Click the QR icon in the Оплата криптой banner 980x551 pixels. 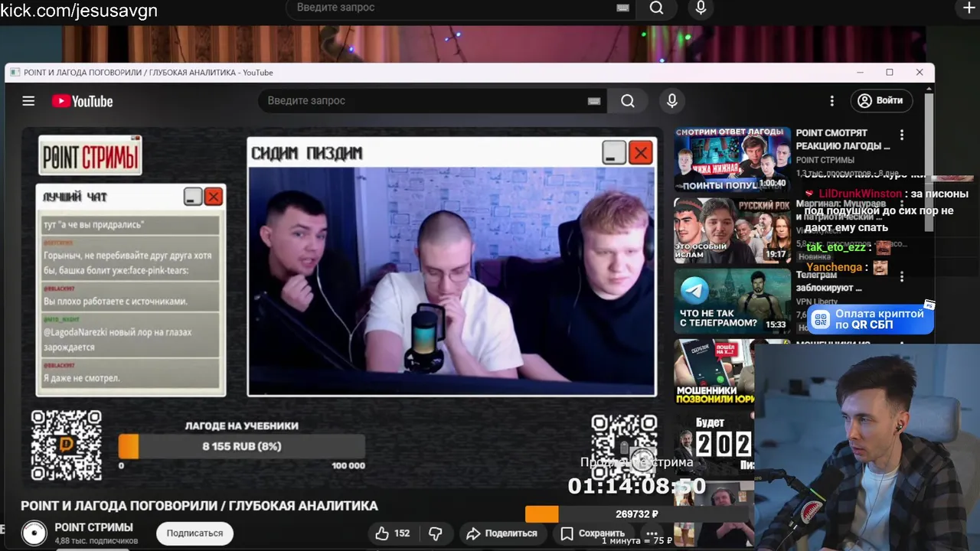(x=821, y=319)
